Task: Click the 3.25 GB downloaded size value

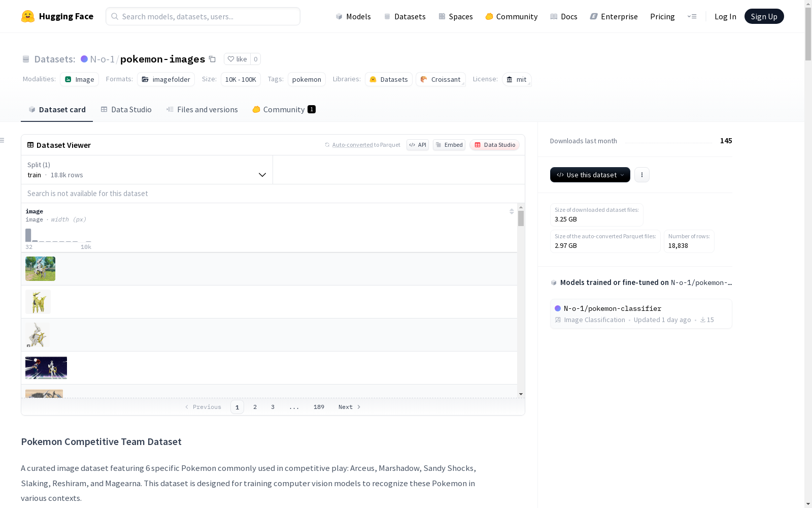Action: click(x=566, y=219)
